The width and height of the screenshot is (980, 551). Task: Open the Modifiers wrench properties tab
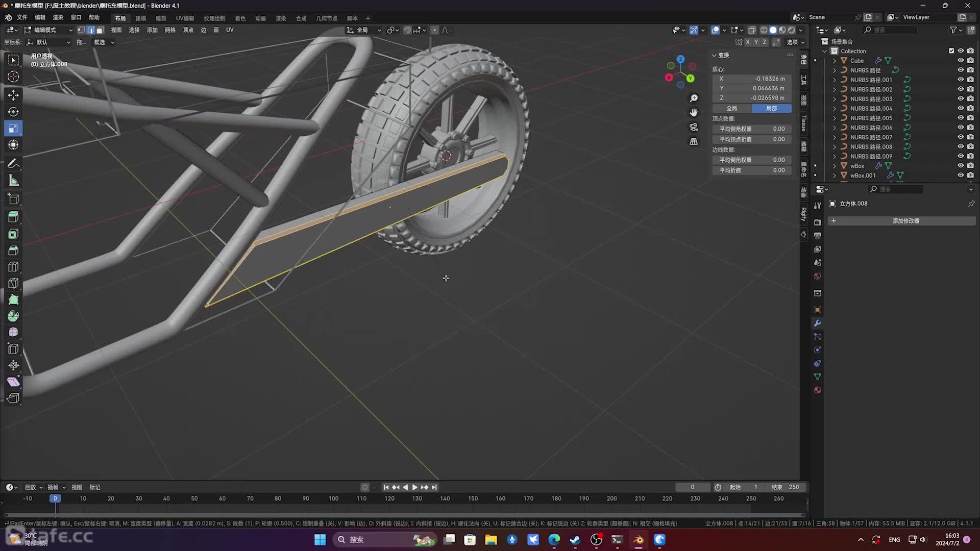click(817, 323)
